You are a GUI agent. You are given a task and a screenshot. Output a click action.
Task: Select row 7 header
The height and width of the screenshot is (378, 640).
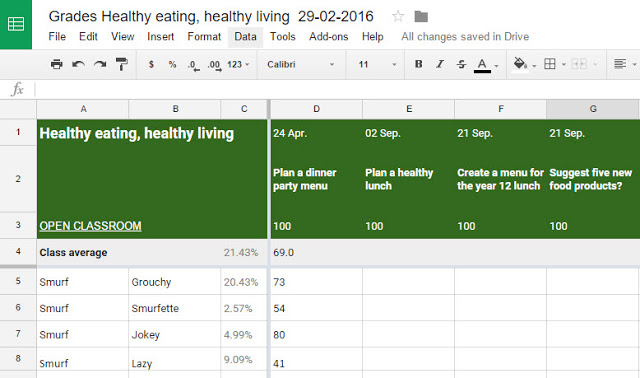pyautogui.click(x=18, y=334)
